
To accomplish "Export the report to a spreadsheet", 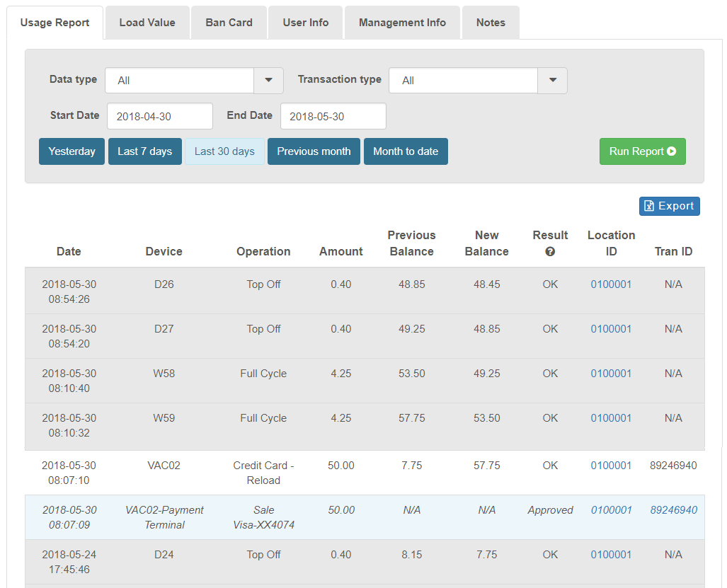I will click(x=669, y=206).
